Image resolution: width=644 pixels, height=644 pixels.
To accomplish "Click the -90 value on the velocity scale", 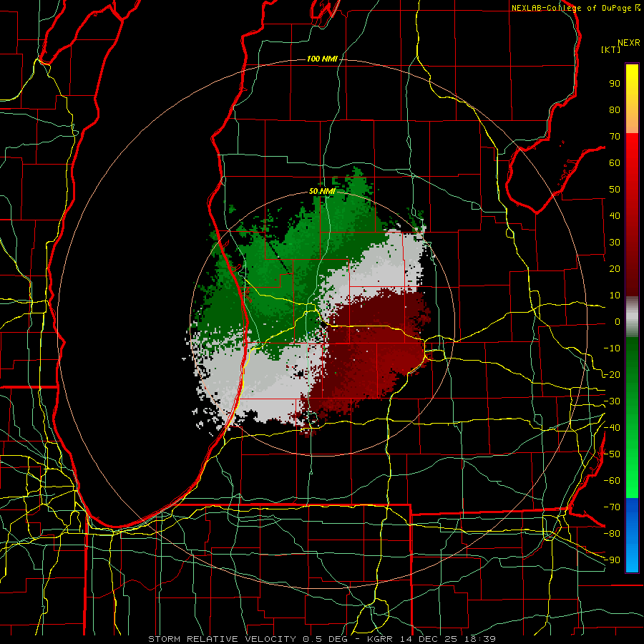I will [x=612, y=560].
